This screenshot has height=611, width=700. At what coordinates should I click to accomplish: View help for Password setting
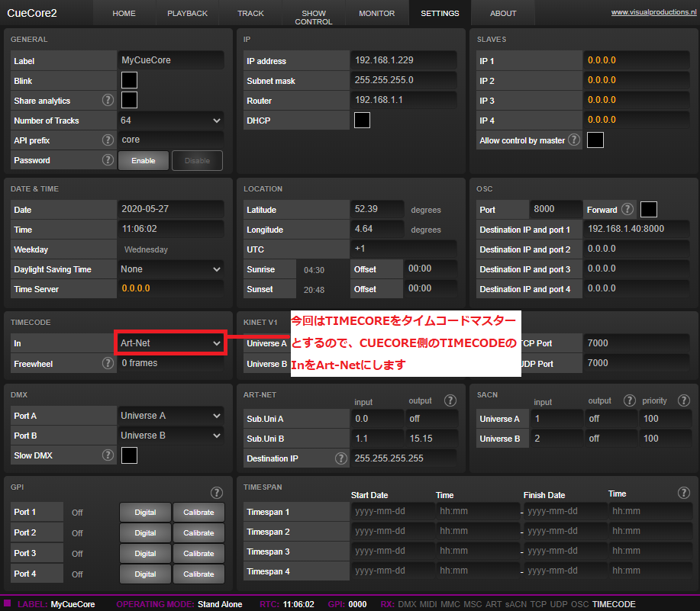pos(108,159)
